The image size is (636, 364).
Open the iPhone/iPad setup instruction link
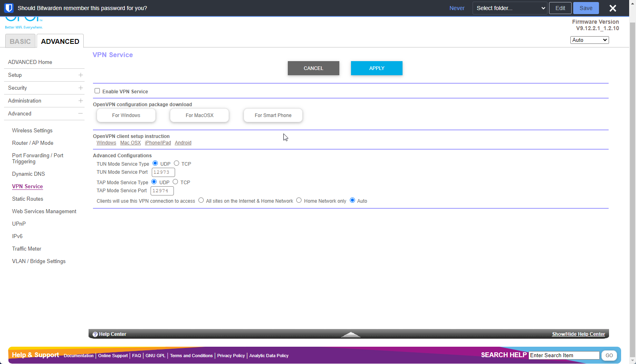tap(158, 143)
